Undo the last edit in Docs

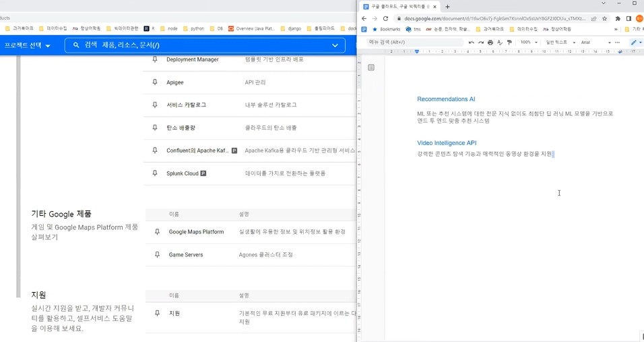471,42
